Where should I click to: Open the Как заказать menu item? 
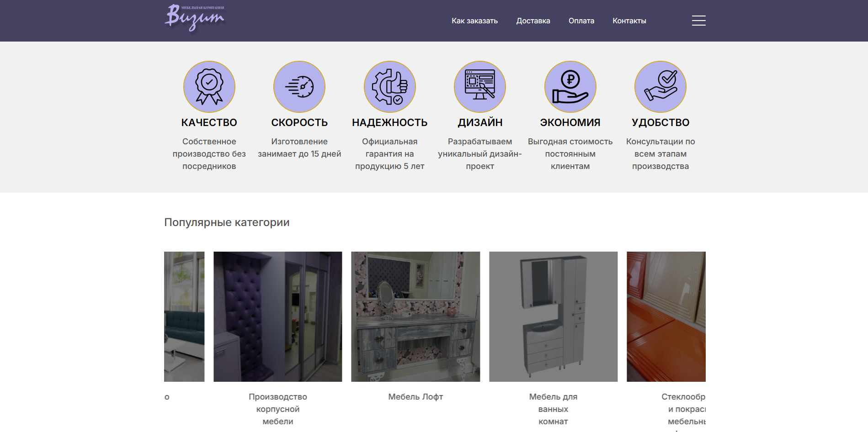coord(474,21)
